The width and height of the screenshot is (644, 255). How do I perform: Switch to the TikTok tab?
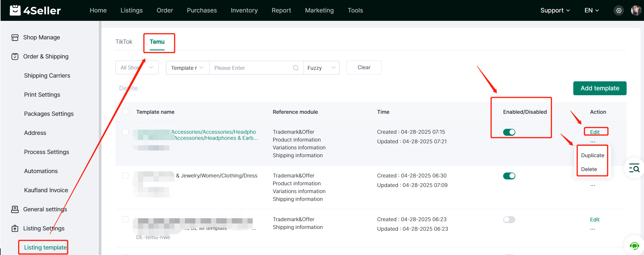pyautogui.click(x=124, y=42)
